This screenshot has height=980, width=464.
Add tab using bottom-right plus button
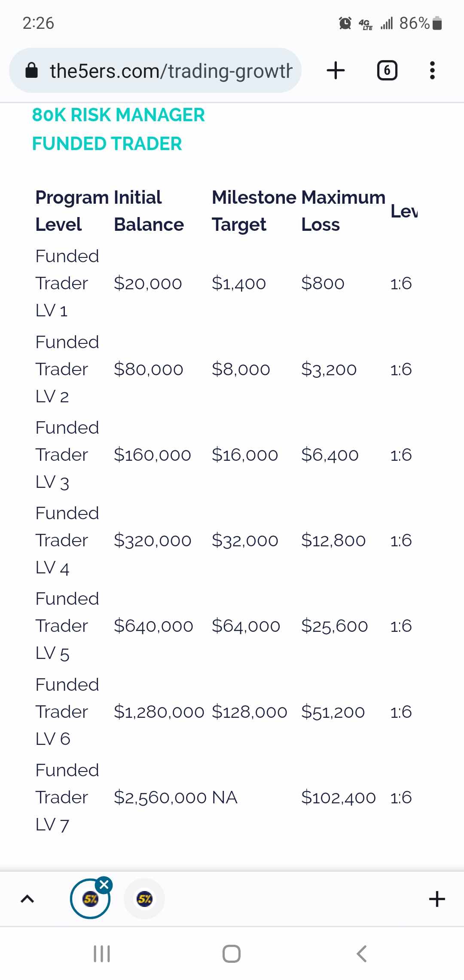tap(437, 899)
